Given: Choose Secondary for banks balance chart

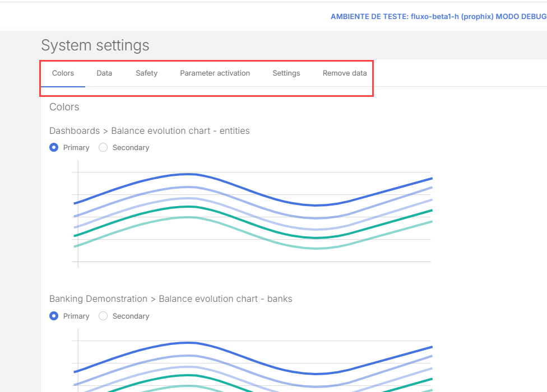Looking at the screenshot, I should click(x=103, y=316).
